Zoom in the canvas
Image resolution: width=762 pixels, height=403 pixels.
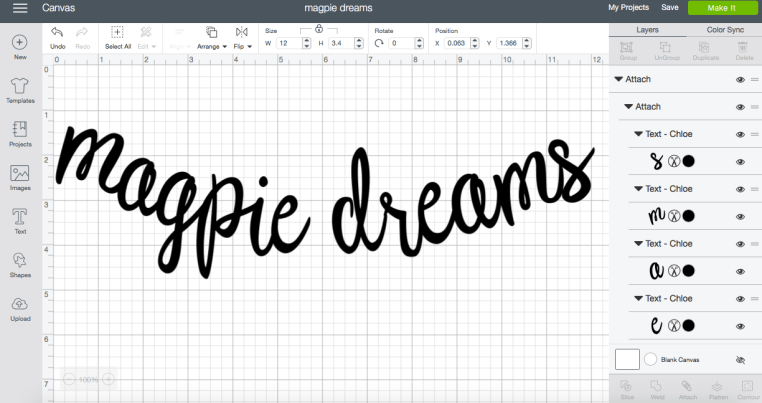108,379
